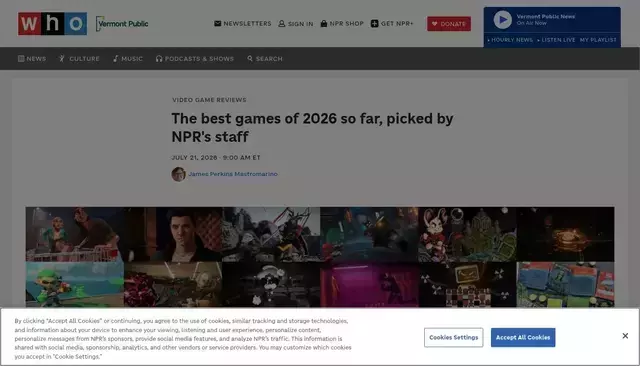Click the DONATE button
The width and height of the screenshot is (640, 366).
click(x=449, y=24)
